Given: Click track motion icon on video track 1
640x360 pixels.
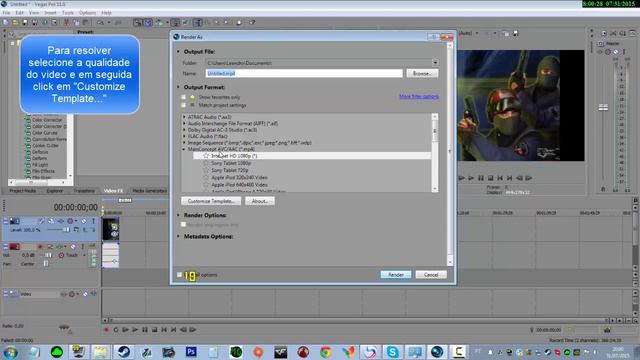Looking at the screenshot, I should 51,221.
